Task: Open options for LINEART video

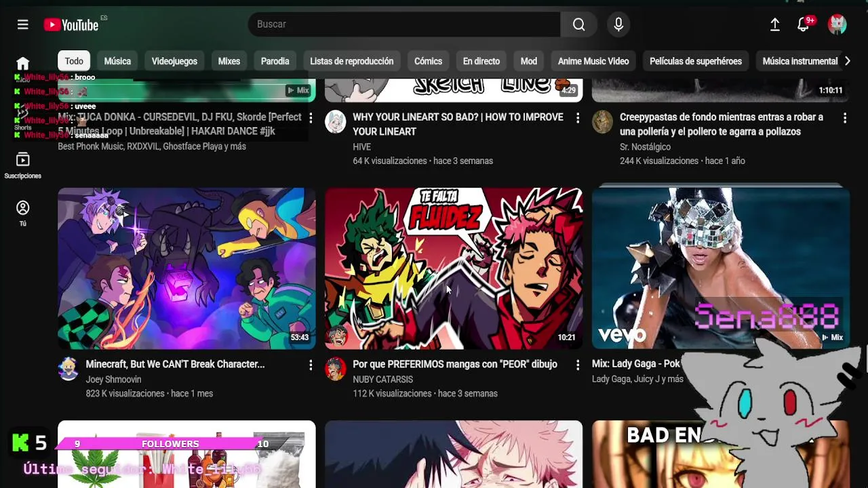Action: [578, 118]
